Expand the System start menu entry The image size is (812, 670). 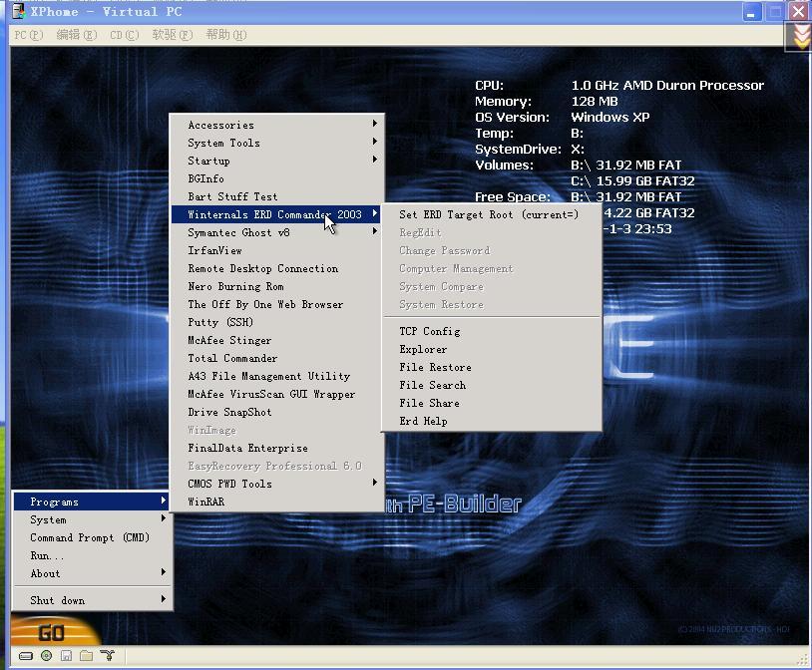91,519
